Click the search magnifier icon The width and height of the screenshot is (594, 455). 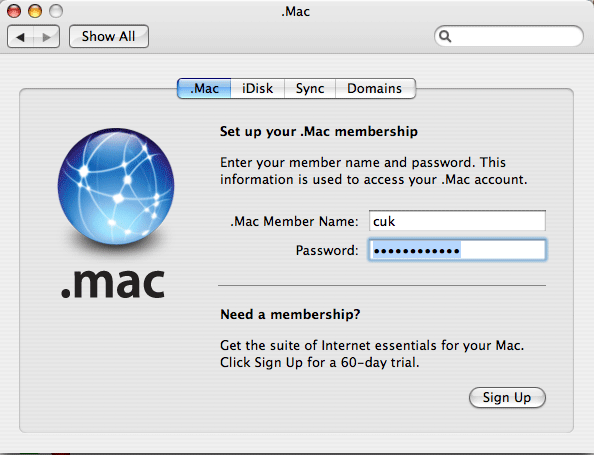pos(445,36)
